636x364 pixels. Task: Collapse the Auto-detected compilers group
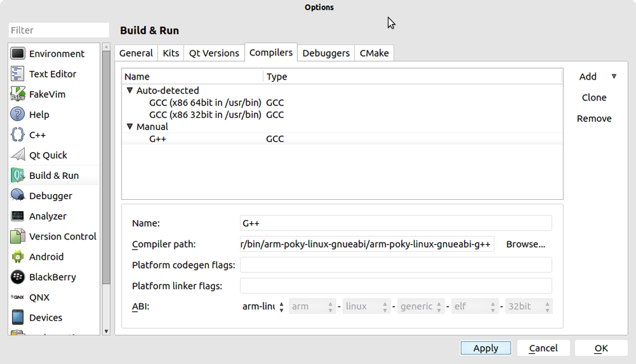(130, 90)
